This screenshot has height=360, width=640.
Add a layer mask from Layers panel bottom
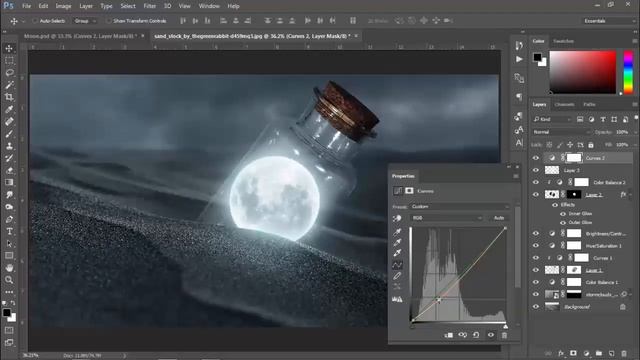573,353
